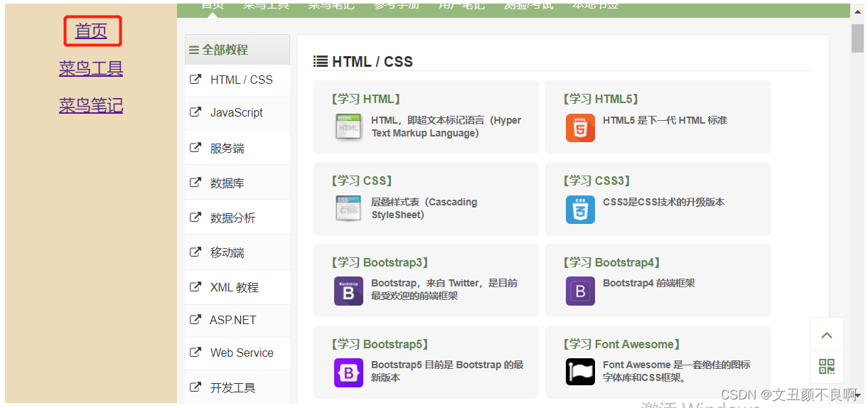Open the 【学习 Bootstrap3】 tutorial title
This screenshot has width=868, height=408.
point(379,262)
